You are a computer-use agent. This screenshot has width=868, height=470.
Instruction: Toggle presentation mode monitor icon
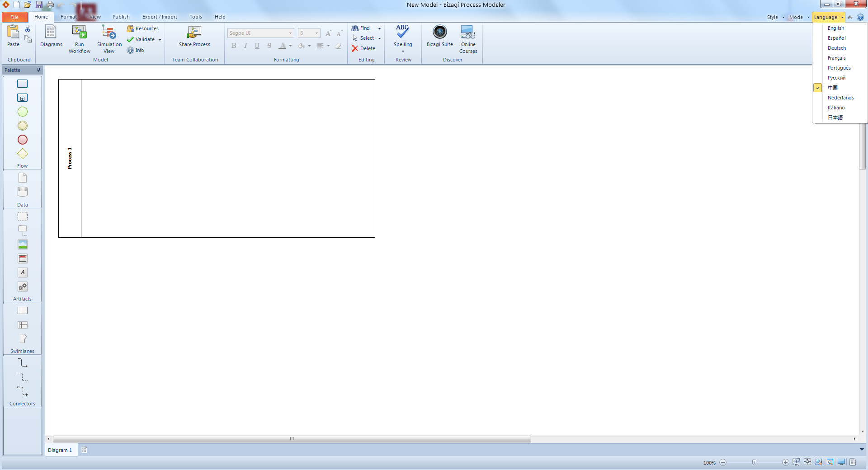coord(841,462)
